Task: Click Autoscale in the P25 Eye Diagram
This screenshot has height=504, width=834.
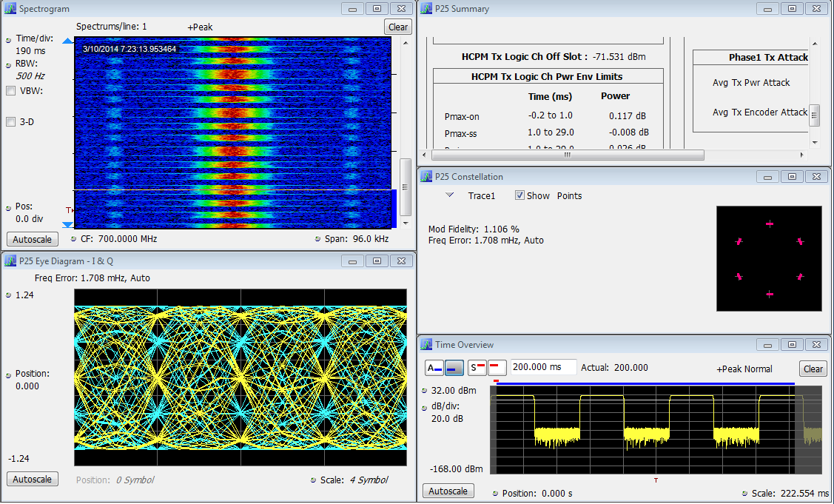Action: [33, 479]
